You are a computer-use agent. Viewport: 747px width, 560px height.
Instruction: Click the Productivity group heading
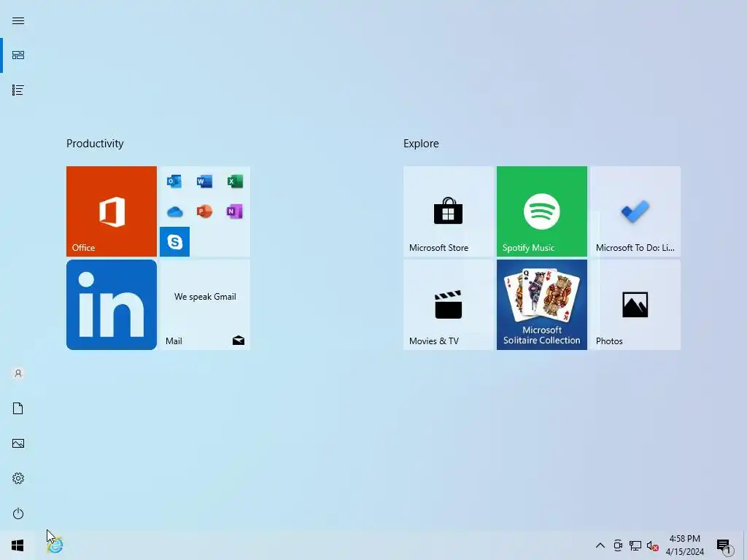95,144
